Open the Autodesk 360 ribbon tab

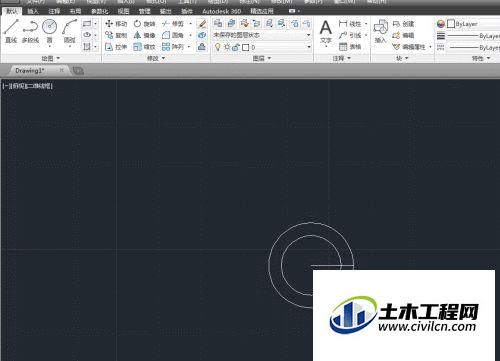(x=222, y=11)
